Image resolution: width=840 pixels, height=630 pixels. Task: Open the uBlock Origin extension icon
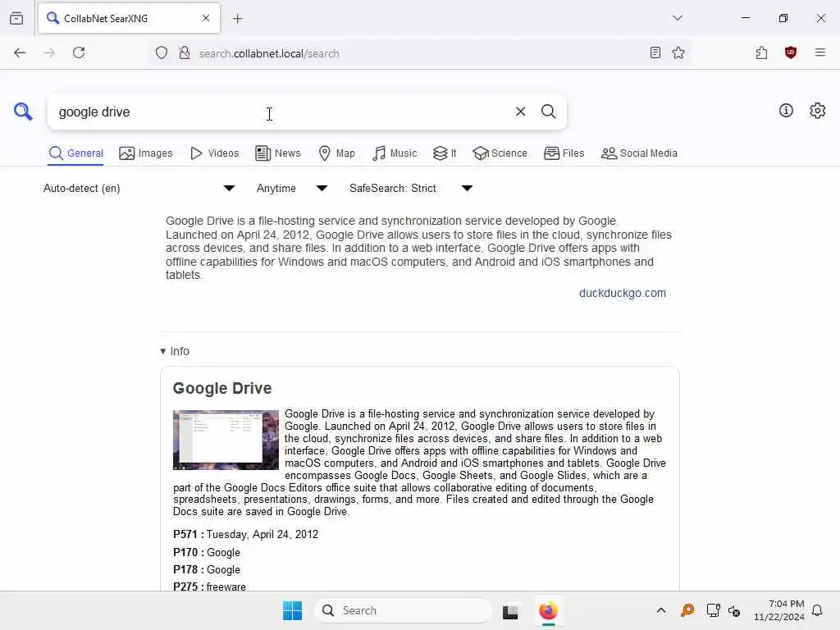[791, 52]
